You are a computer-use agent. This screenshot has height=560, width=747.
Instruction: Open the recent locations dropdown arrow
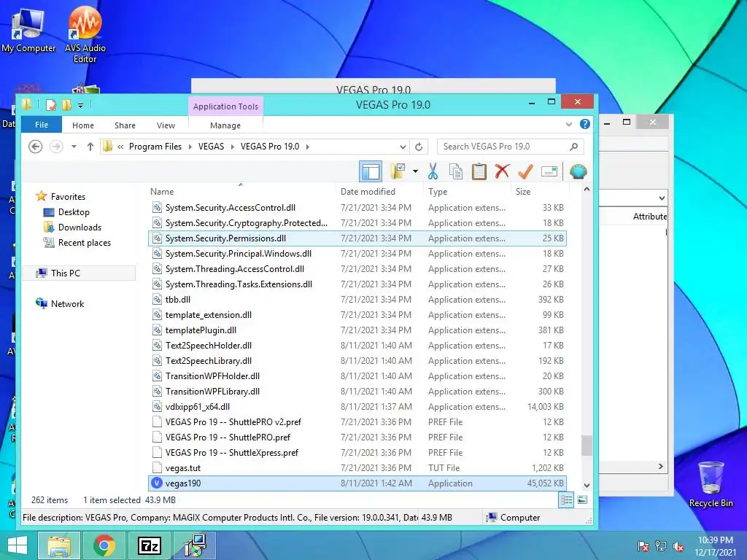[74, 147]
